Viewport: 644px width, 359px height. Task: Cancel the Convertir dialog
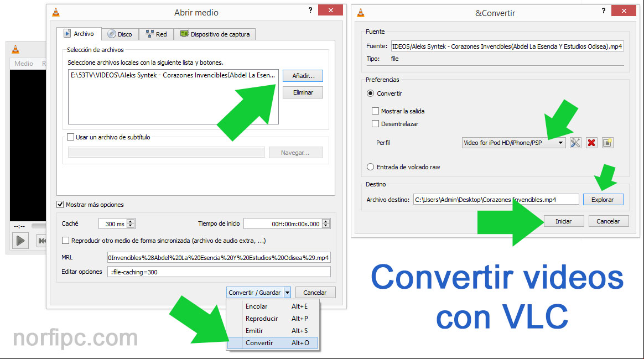[608, 221]
